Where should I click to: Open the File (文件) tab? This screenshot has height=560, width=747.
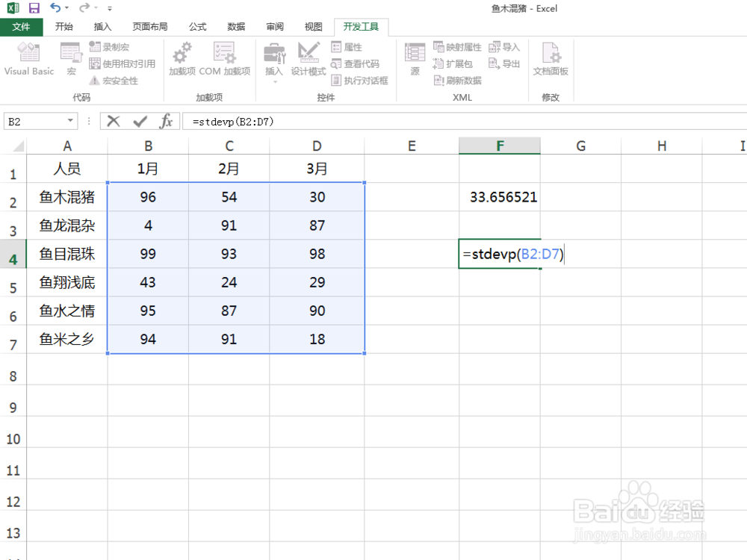coord(22,27)
